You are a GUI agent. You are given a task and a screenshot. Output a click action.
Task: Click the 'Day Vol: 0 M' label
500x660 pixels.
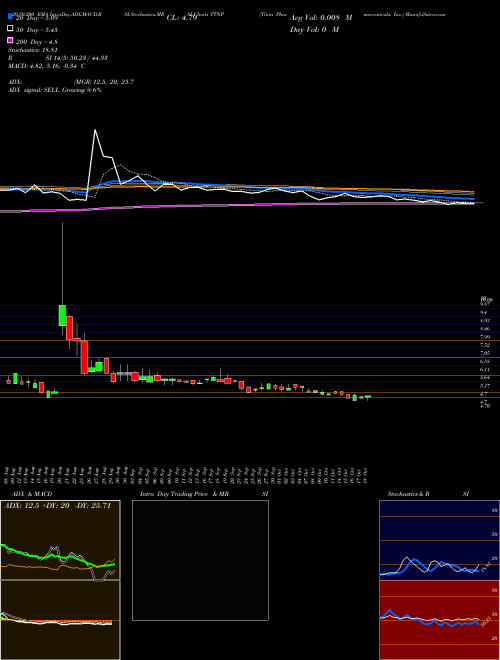pyautogui.click(x=314, y=30)
